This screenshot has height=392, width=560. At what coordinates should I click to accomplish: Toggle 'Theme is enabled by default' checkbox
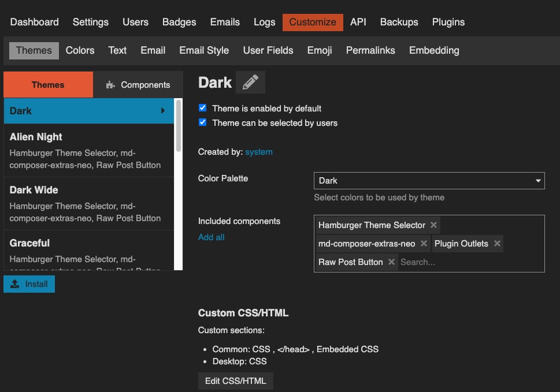pyautogui.click(x=202, y=108)
